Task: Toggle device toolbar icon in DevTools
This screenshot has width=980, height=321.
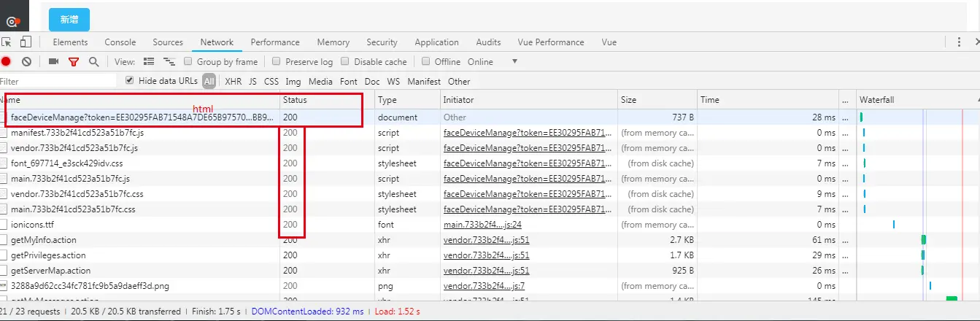Action: point(26,42)
